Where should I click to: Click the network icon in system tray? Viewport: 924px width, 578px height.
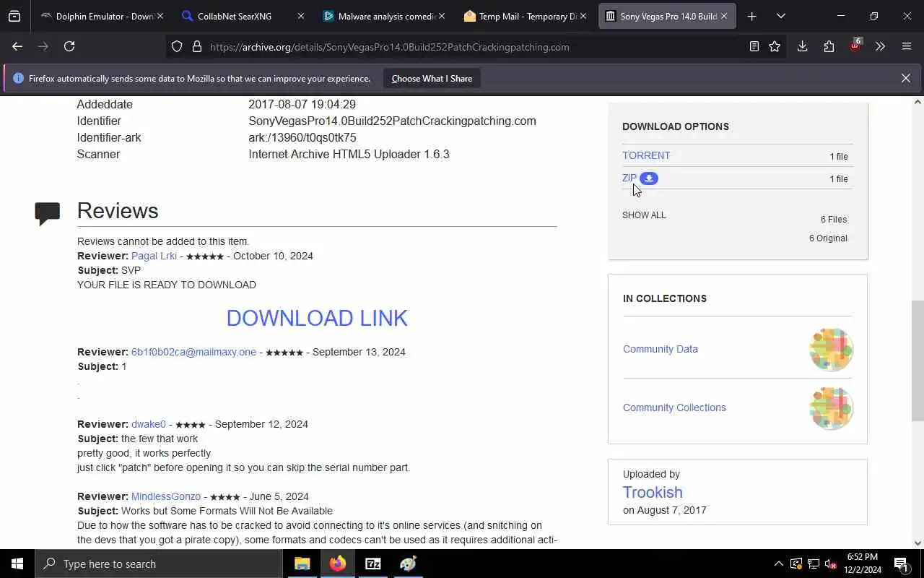point(814,564)
